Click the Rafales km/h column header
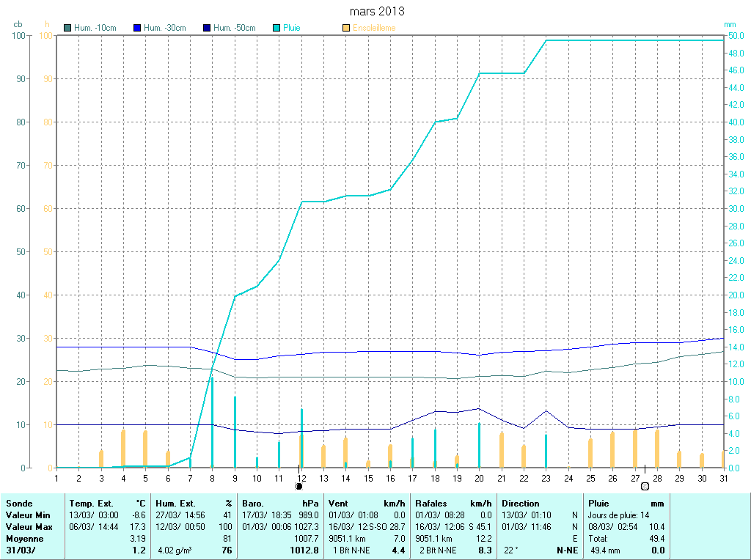 pos(433,504)
